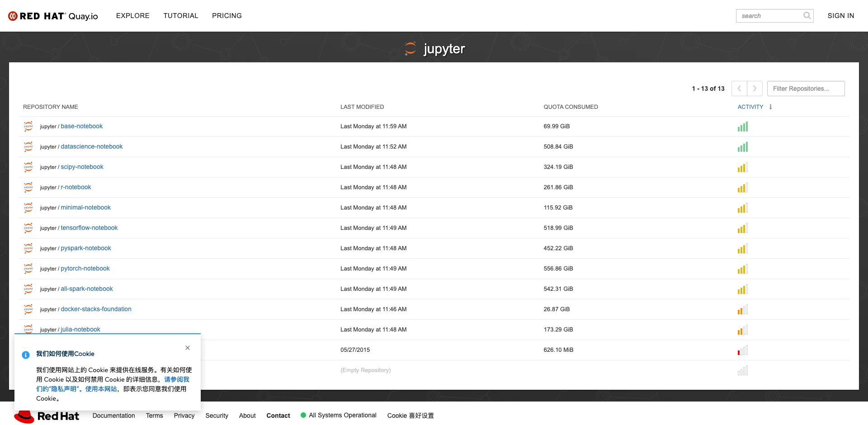Viewport: 868px width, 425px height.
Task: Open Contact footer link
Action: coord(278,416)
